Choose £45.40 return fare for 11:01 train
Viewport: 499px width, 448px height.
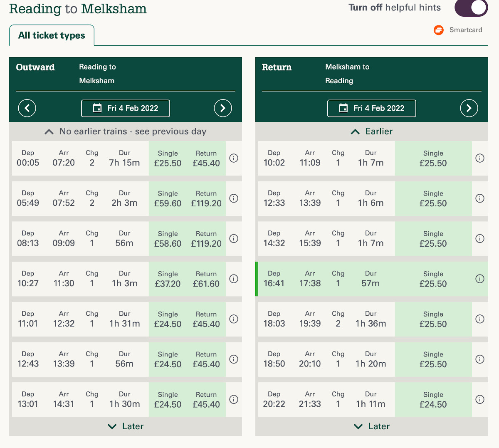206,319
